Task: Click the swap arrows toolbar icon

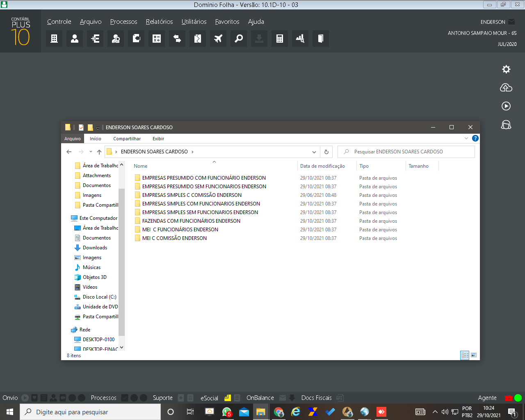Action: (177, 39)
